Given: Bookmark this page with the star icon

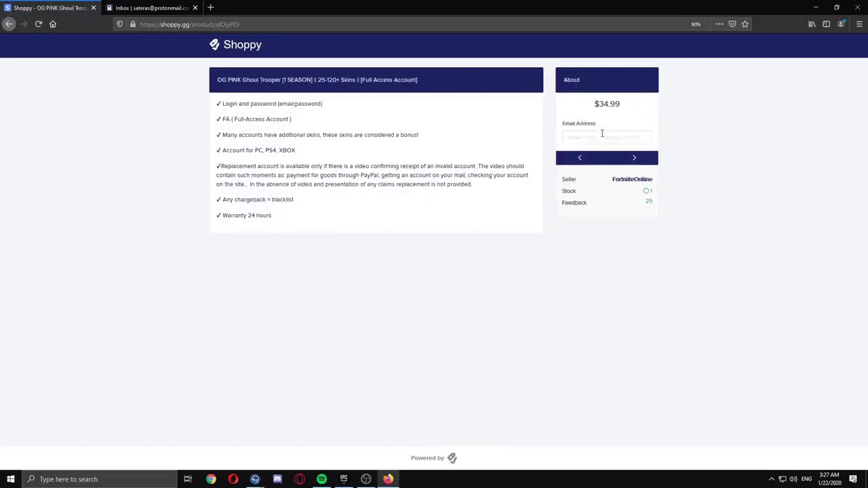Looking at the screenshot, I should tap(745, 24).
